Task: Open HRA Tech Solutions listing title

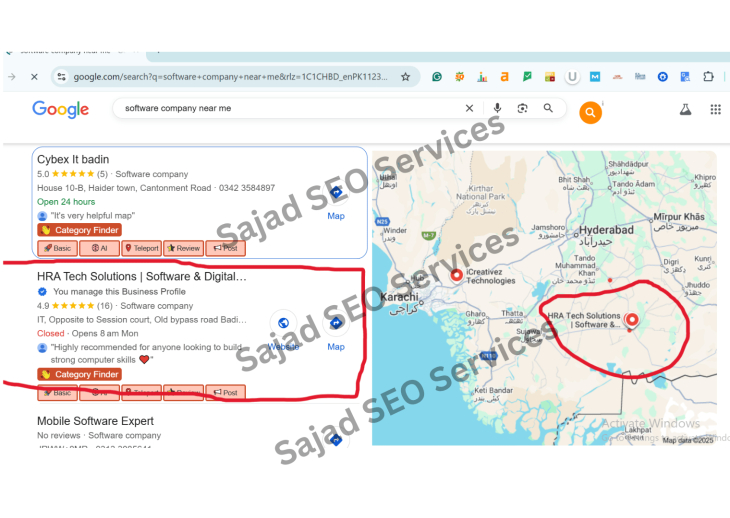Action: [x=142, y=276]
